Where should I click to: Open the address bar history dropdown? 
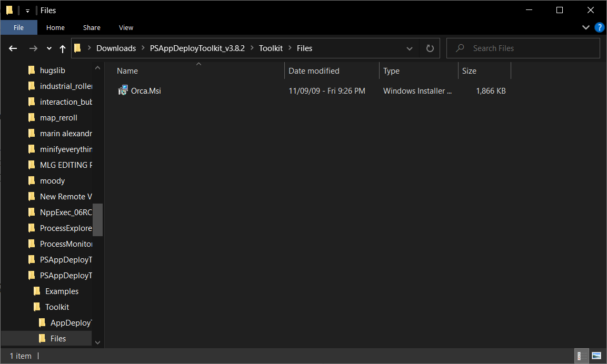point(409,48)
